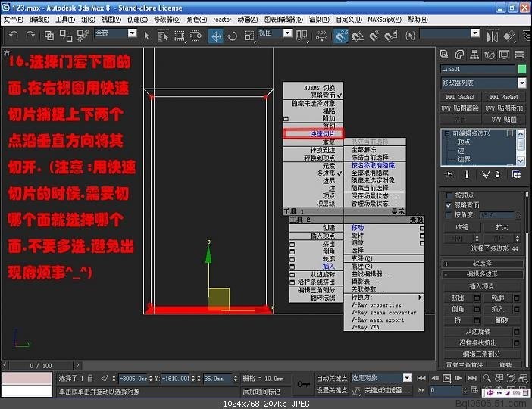Screen dimensions: 532x409
Task: Enable the 按角度 checkbox
Action: (449, 215)
